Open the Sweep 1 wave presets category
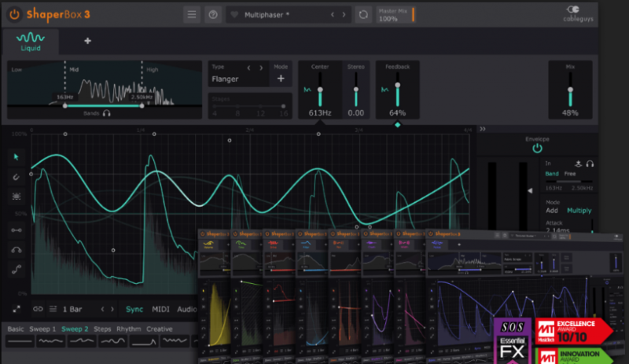 [x=42, y=329]
